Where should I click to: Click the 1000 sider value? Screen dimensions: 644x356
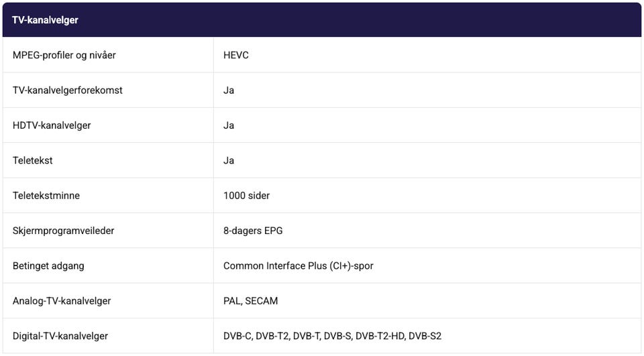point(246,196)
